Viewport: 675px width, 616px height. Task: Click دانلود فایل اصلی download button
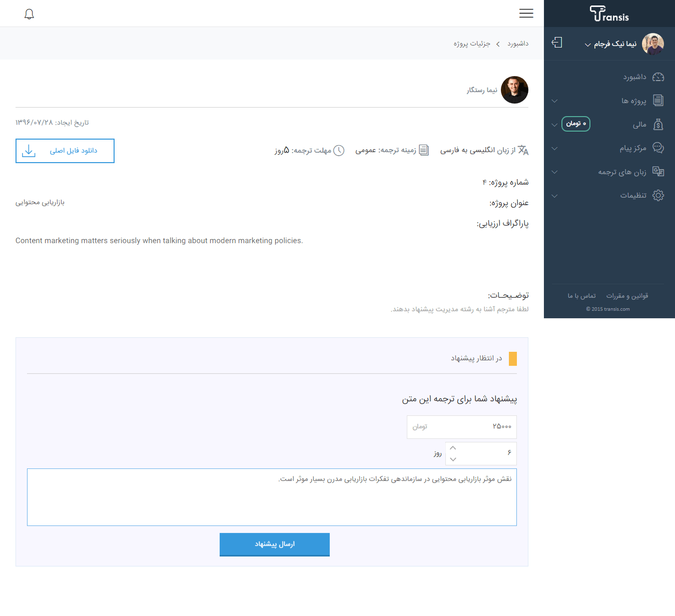pyautogui.click(x=65, y=151)
